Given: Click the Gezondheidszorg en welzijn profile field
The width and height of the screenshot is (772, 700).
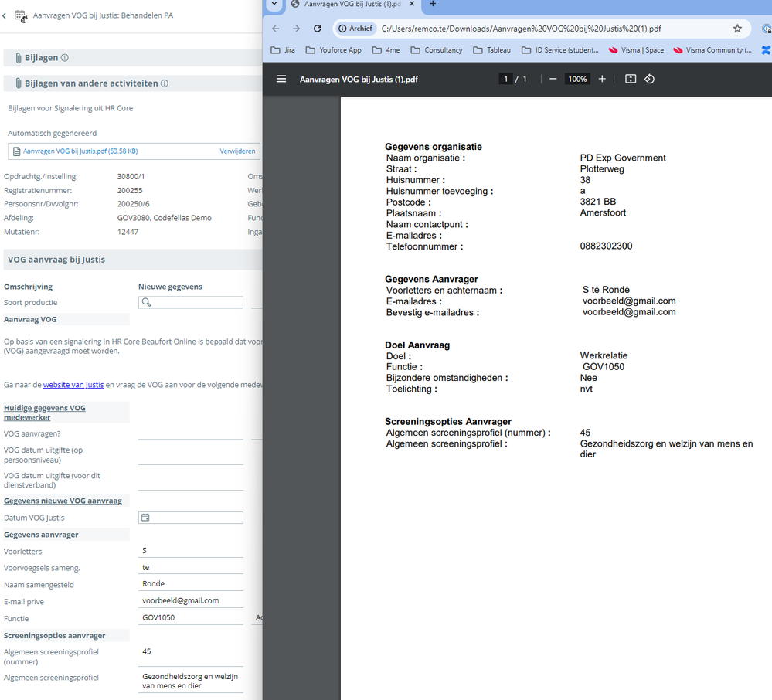Looking at the screenshot, I should [x=191, y=681].
